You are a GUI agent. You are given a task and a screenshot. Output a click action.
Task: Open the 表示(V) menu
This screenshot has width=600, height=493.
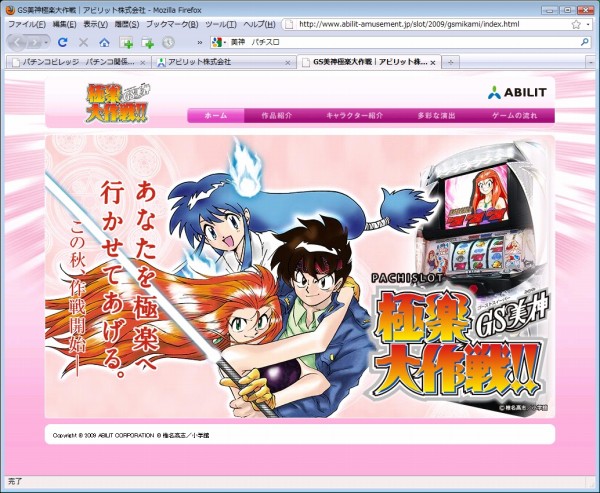click(x=95, y=24)
